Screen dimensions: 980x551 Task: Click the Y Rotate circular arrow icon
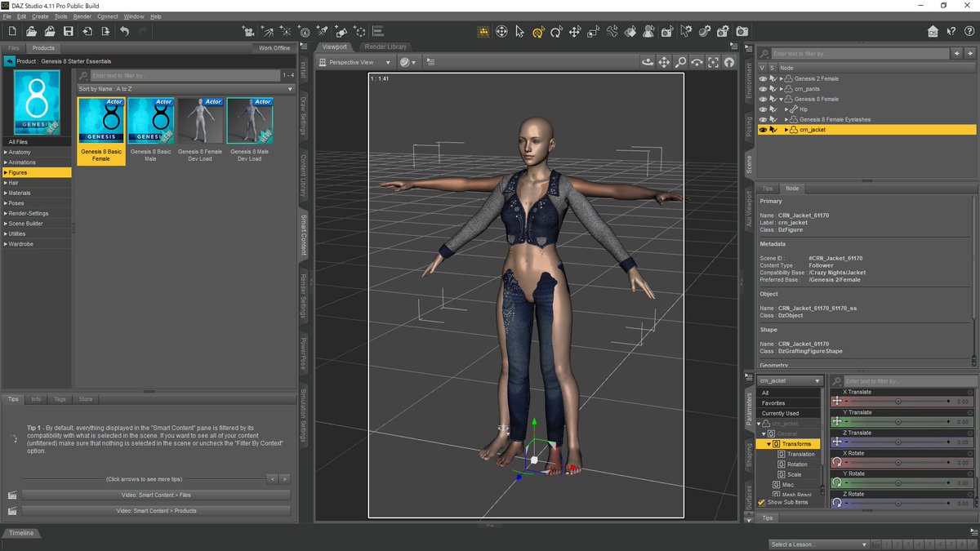coord(837,482)
